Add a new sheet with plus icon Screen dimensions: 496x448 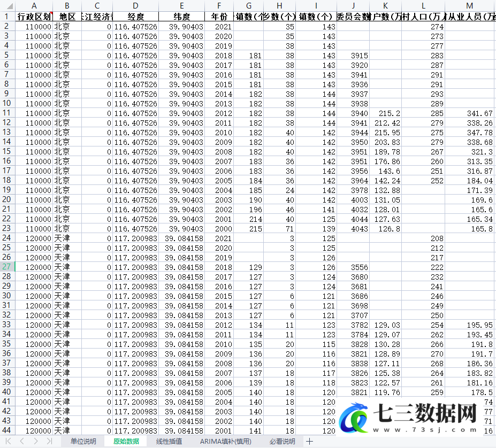[x=309, y=441]
